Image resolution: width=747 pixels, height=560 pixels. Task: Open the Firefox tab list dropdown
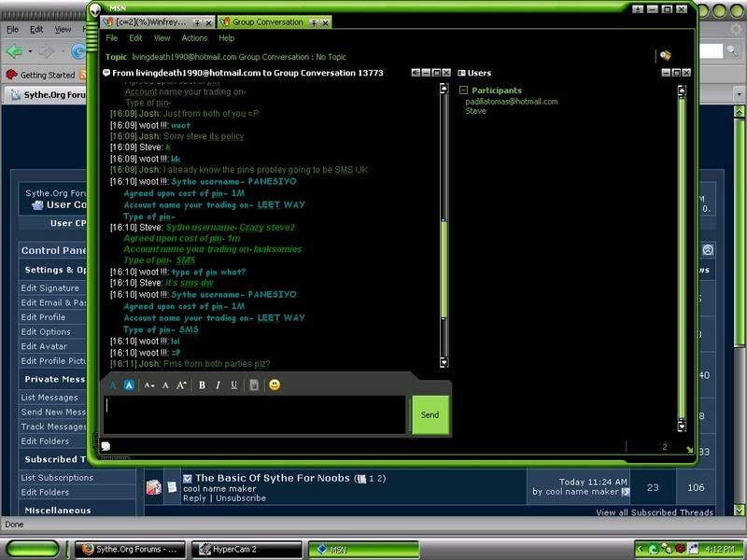click(739, 94)
